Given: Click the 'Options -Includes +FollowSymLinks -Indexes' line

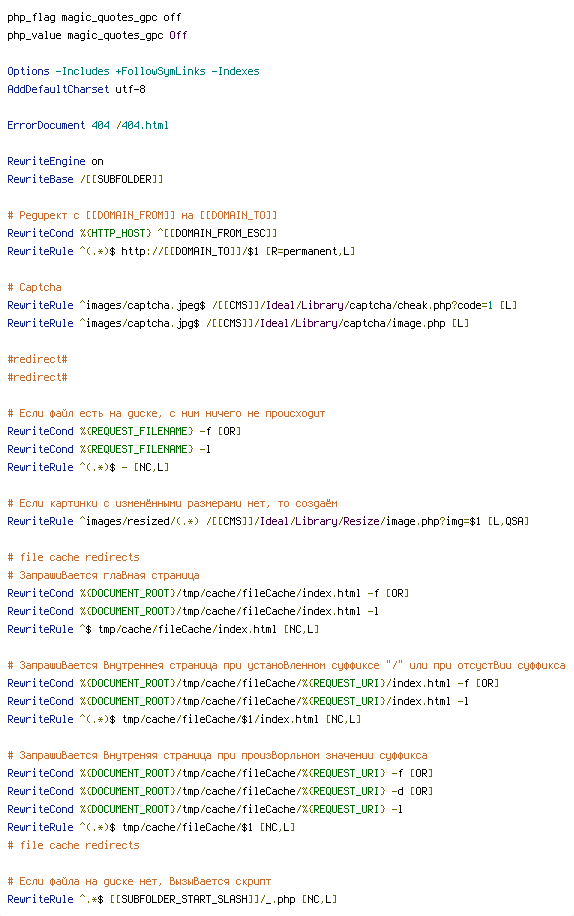Looking at the screenshot, I should pos(133,71).
